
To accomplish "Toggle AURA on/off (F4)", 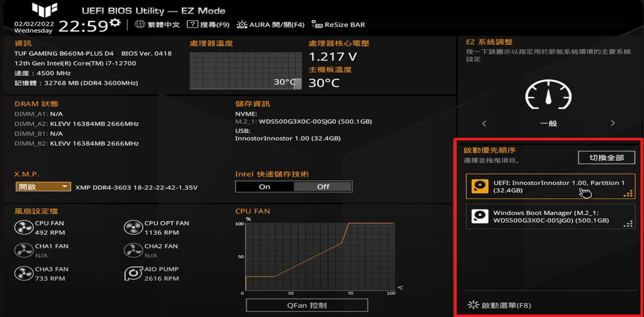I will [x=271, y=24].
